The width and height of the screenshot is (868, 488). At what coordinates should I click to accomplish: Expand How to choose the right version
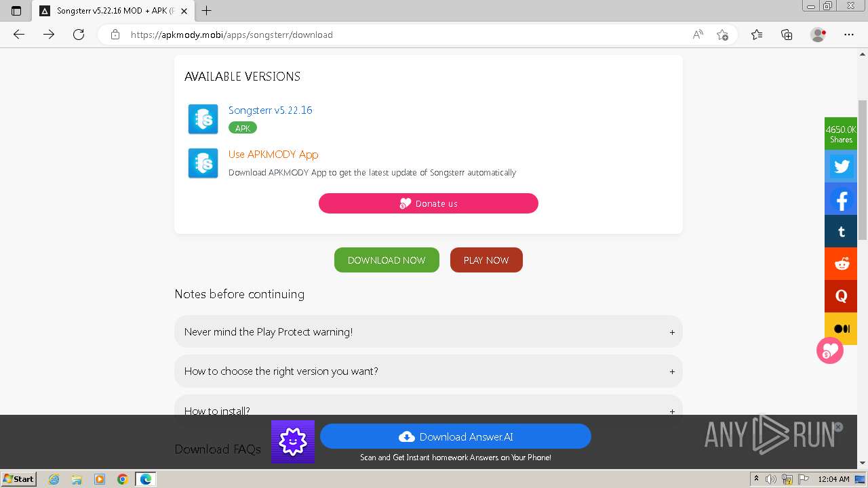[429, 371]
